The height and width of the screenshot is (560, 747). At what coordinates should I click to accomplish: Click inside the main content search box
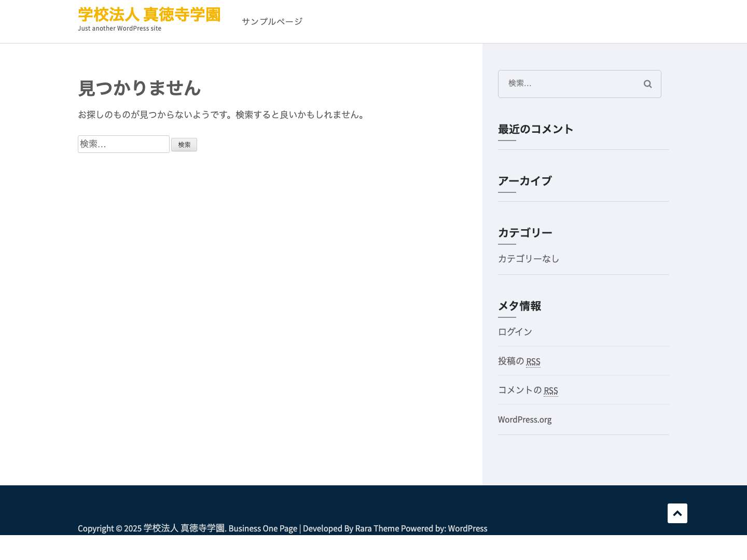[x=123, y=144]
